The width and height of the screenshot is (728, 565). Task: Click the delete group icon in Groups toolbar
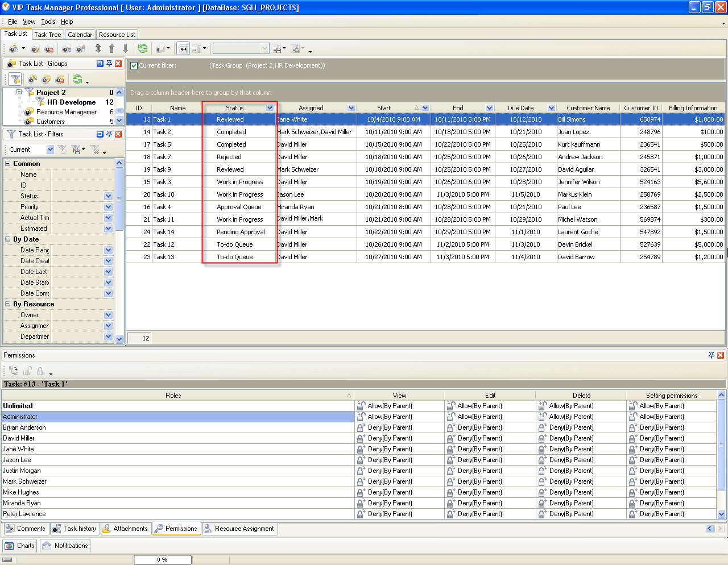coord(60,79)
